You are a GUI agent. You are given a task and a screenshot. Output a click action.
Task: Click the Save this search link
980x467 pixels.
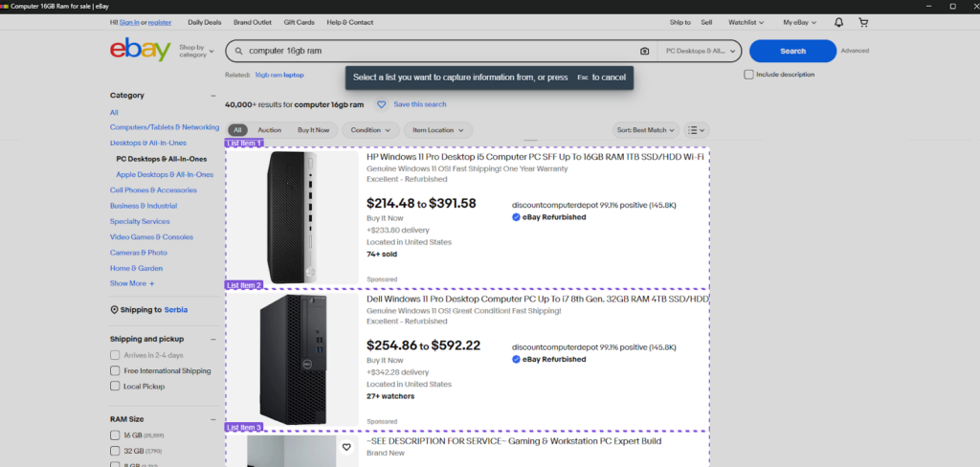[x=420, y=104]
